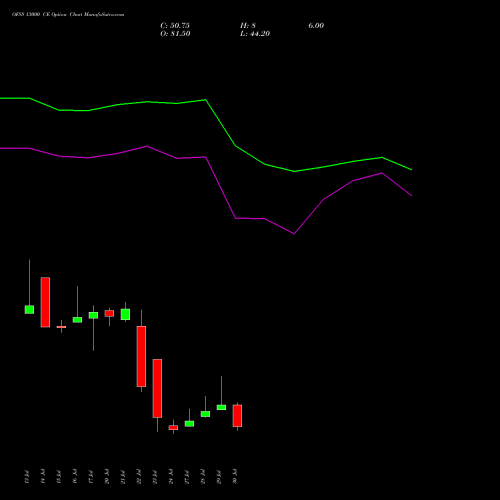This screenshot has width=500, height=500.
Task: Click the large red candle for 23 Jul
Action: (x=157, y=388)
